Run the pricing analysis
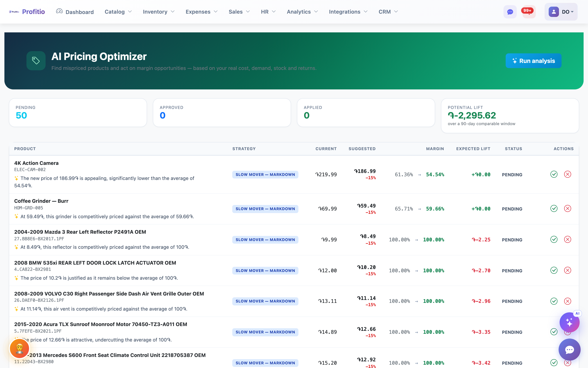The image size is (588, 368). [534, 61]
